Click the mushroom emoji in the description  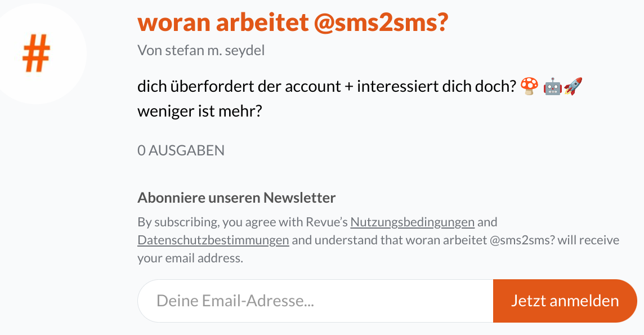[x=529, y=86]
